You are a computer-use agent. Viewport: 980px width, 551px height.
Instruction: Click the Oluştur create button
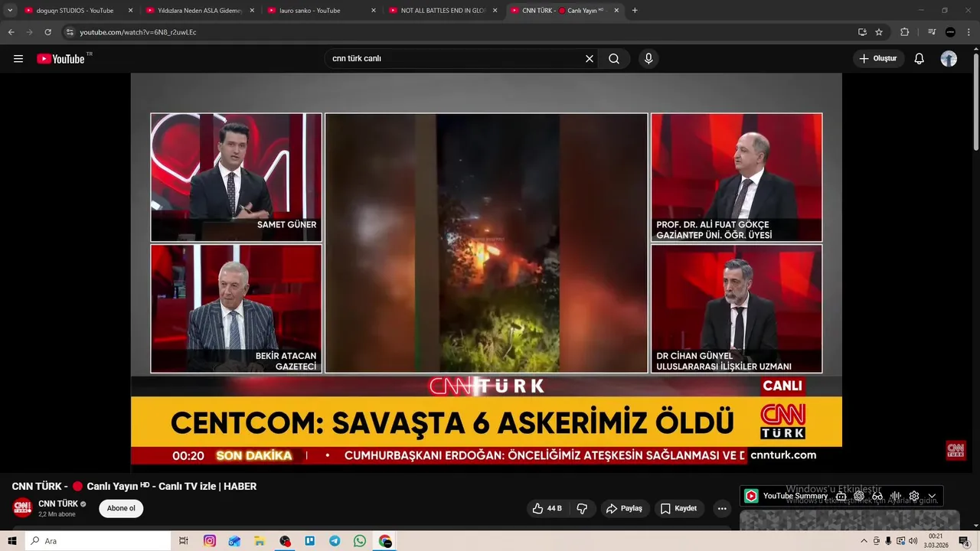click(x=879, y=59)
